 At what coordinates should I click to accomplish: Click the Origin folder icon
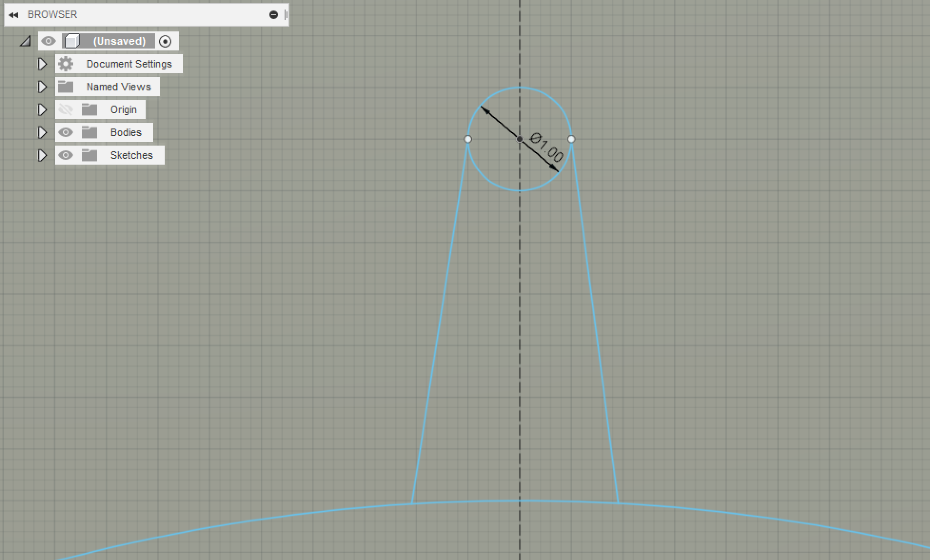(x=89, y=109)
